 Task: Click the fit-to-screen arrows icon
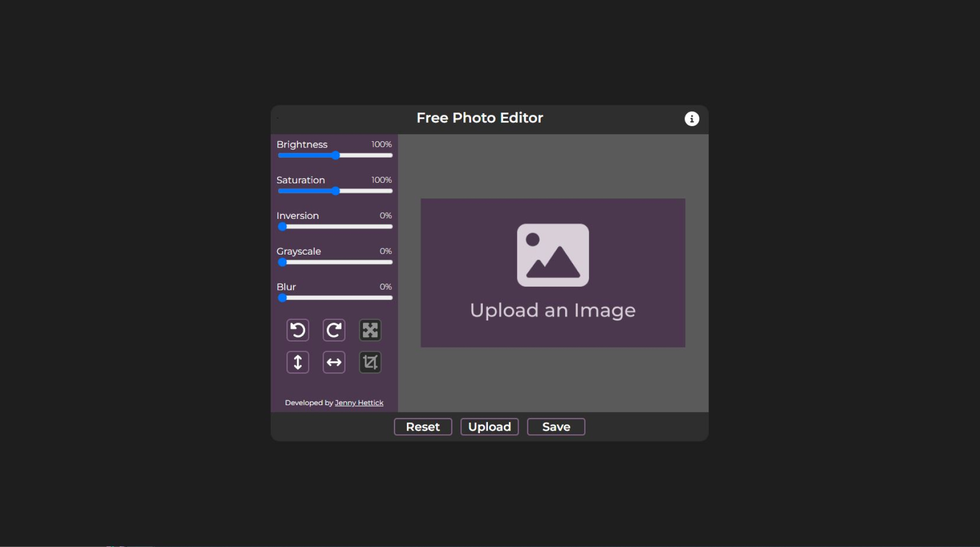370,330
